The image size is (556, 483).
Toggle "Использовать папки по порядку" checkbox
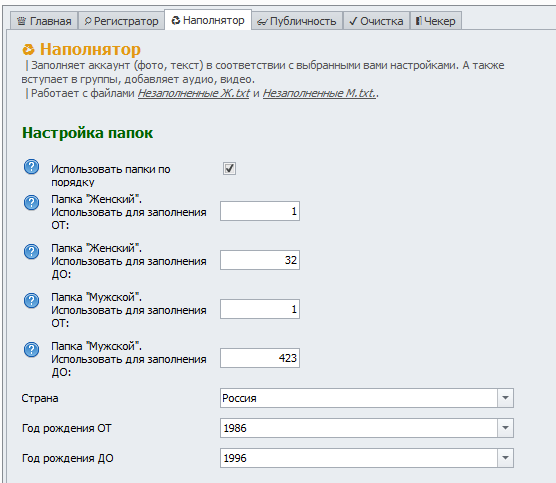pyautogui.click(x=229, y=168)
